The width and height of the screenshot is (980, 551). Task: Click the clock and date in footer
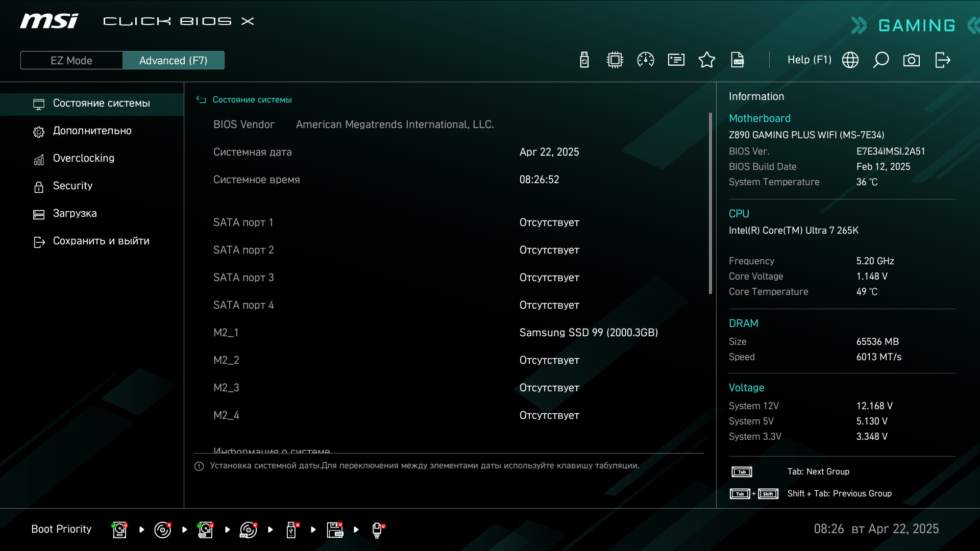pos(876,529)
